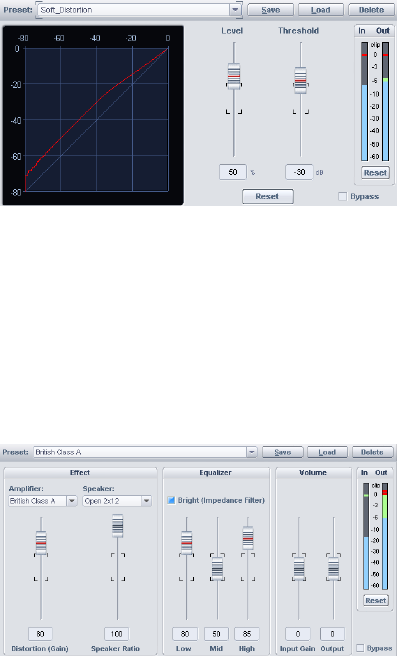Image resolution: width=397 pixels, height=656 pixels.
Task: Click the Level slider handle
Action: coord(234,76)
